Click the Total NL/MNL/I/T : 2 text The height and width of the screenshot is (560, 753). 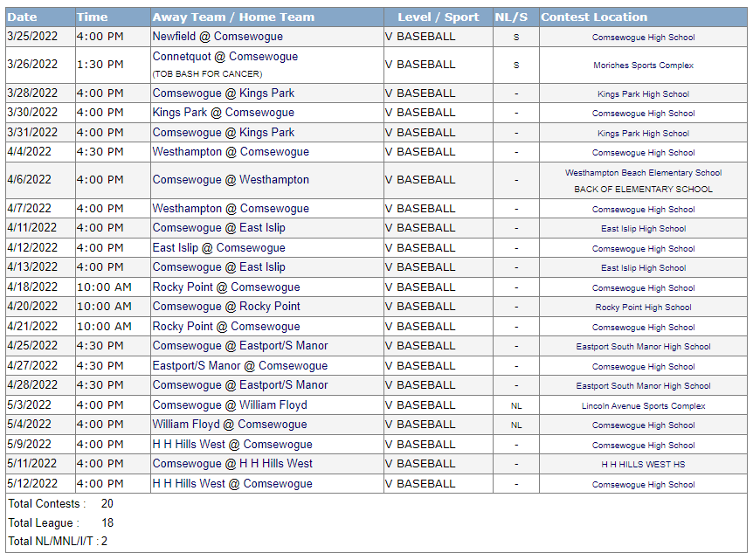click(58, 542)
